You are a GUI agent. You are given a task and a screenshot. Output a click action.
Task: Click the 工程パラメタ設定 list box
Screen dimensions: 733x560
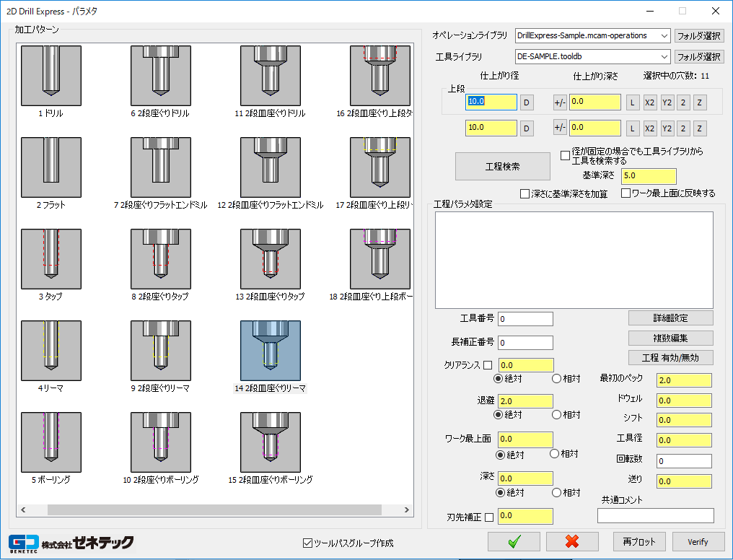(x=574, y=260)
